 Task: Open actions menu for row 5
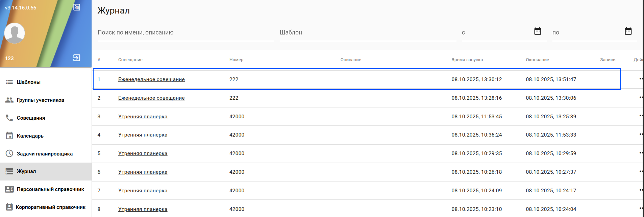point(640,153)
